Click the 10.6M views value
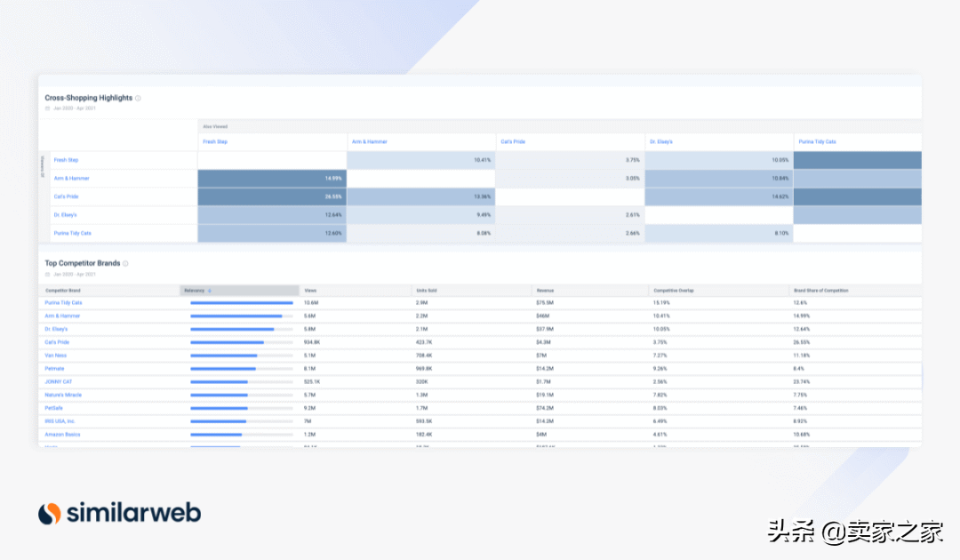960x560 pixels. [x=311, y=303]
